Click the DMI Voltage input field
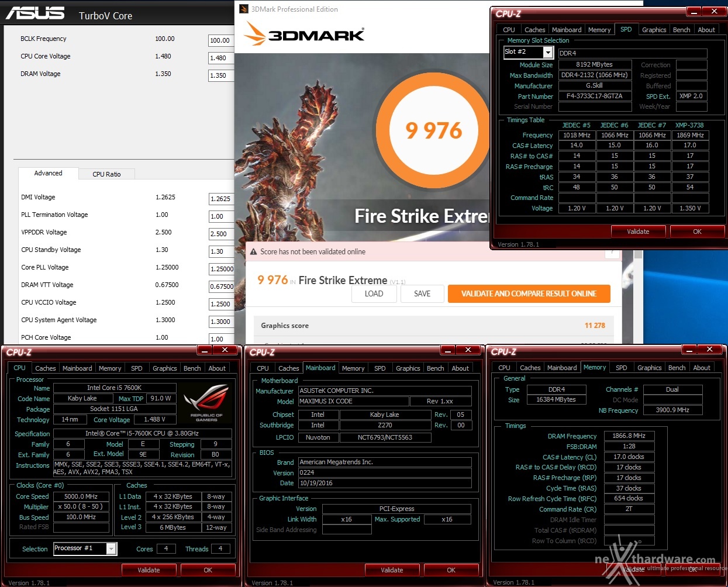 click(221, 199)
